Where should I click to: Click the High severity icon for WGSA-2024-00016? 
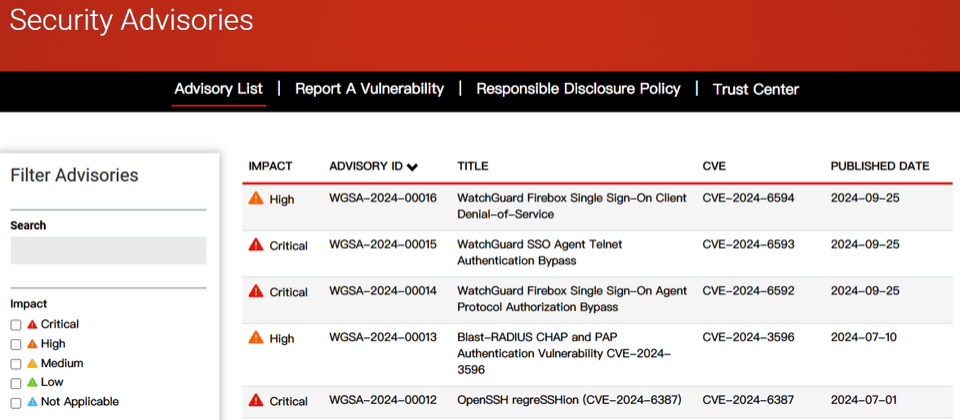[x=256, y=198]
